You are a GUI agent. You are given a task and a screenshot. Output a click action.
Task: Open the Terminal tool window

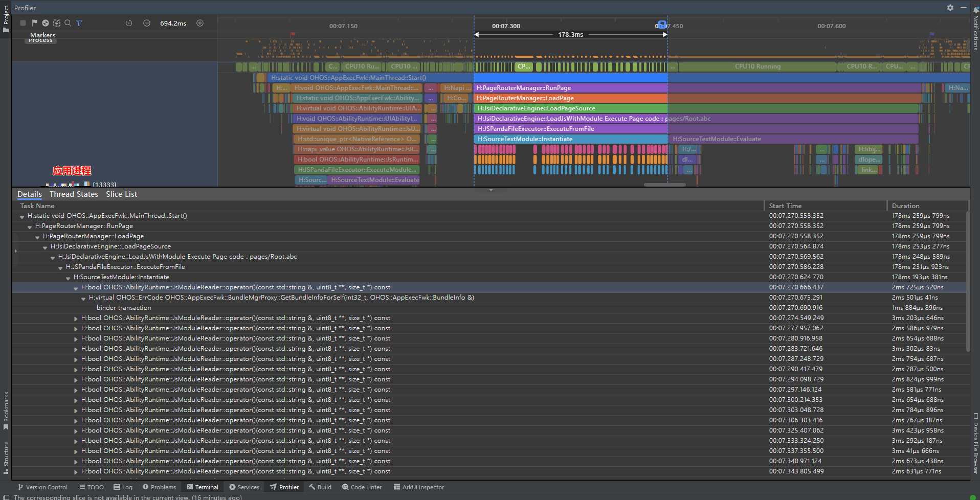[x=203, y=487]
